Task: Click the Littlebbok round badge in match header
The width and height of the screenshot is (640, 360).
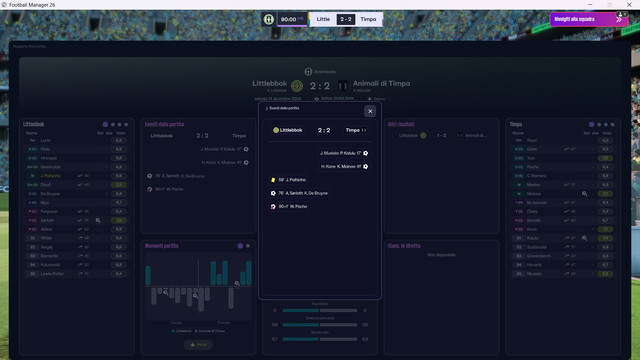Action: (297, 86)
